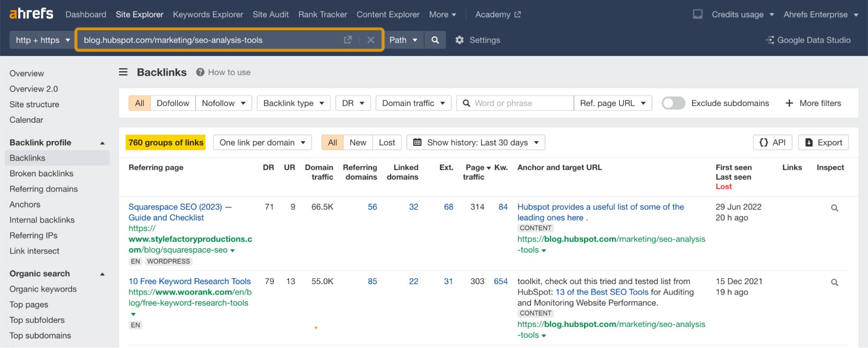Click the Ahrefs logo
The height and width of the screenshot is (348, 868).
pyautogui.click(x=31, y=14)
